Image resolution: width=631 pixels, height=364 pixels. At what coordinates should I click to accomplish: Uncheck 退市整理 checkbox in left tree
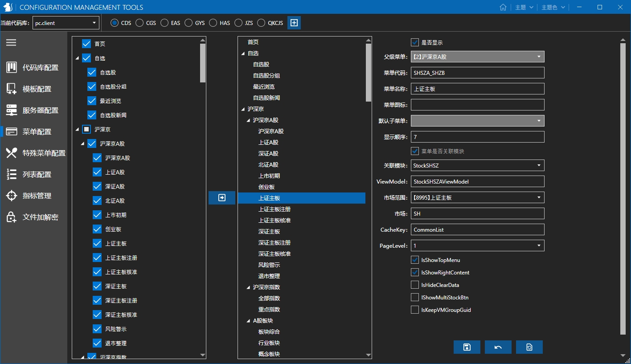click(97, 343)
